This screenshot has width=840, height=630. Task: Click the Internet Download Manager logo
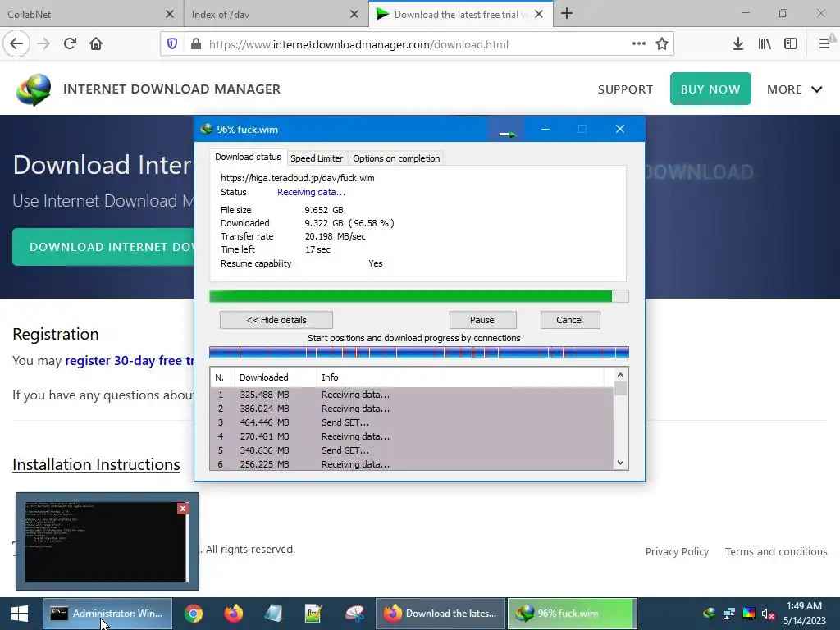pyautogui.click(x=34, y=89)
